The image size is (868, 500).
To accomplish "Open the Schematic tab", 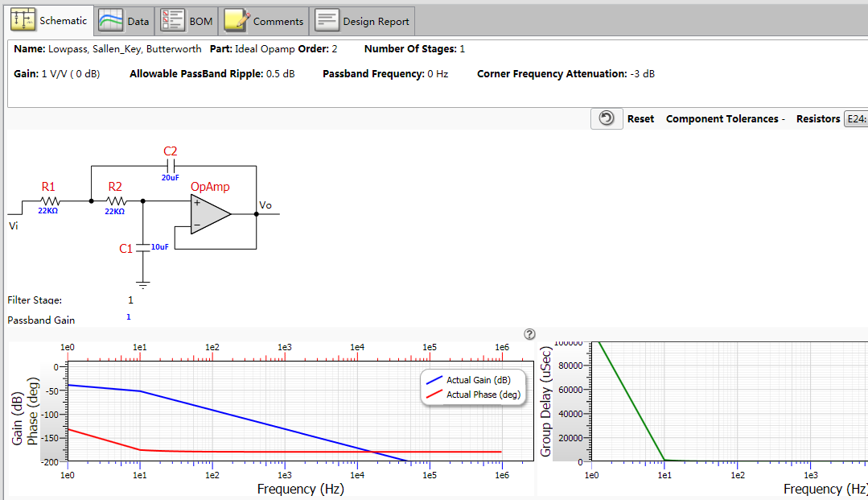I will coord(49,20).
